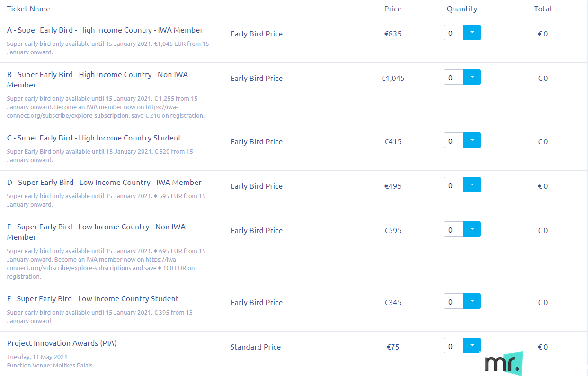The height and width of the screenshot is (376, 588).
Task: Click quantity field for Project Innovation Awards
Action: 454,346
